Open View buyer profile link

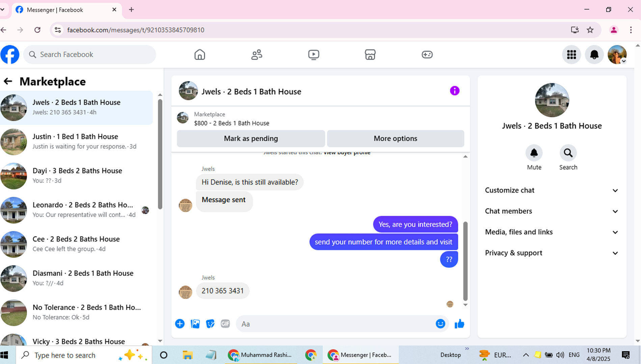click(347, 153)
